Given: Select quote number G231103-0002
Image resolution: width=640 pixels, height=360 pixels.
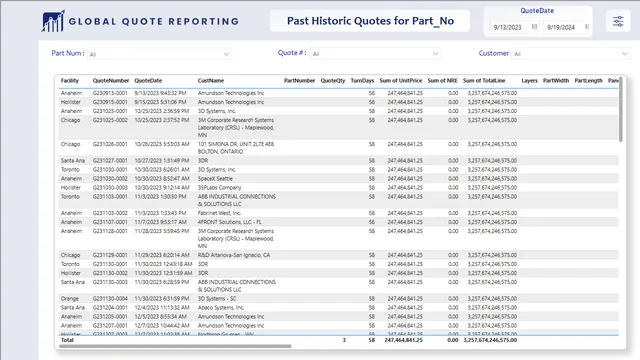Looking at the screenshot, I should point(110,213).
